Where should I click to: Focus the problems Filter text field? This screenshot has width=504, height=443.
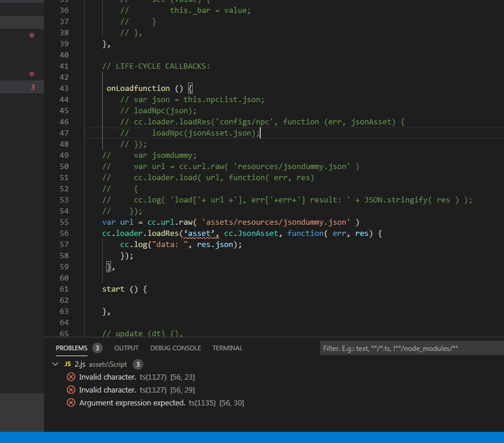(x=411, y=349)
